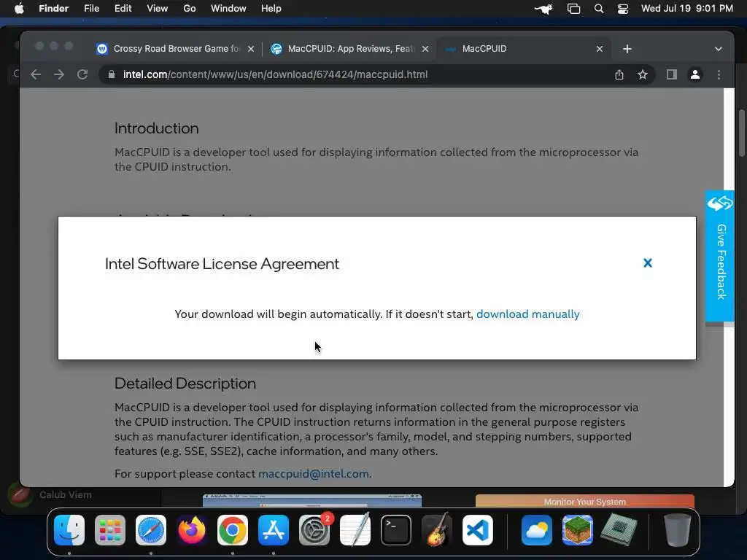Click the maccpuid@intel.com email link
Screen dimensions: 747x560
tap(314, 474)
